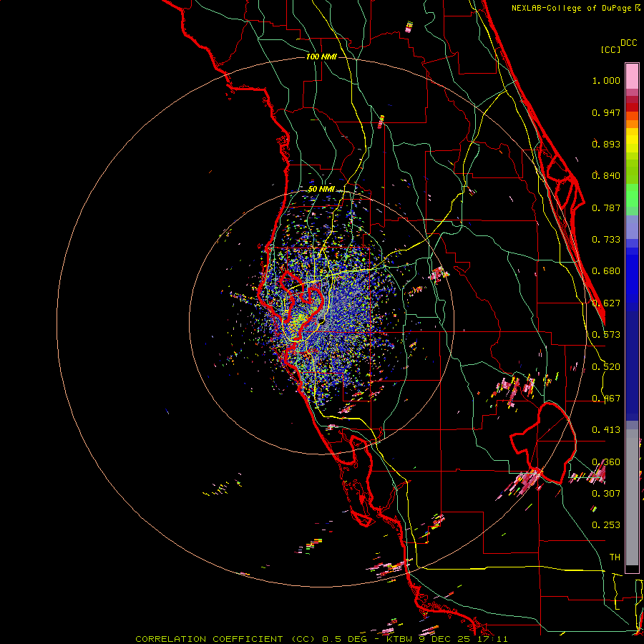This screenshot has width=644, height=644.
Task: Select the 0.627 scale value
Action: 606,303
